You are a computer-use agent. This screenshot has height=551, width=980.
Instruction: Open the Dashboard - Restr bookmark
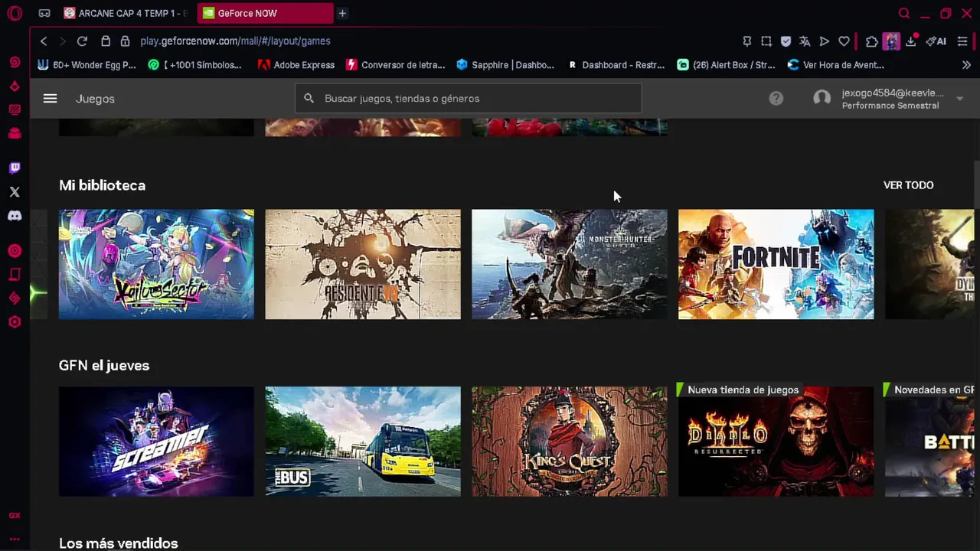pyautogui.click(x=616, y=65)
